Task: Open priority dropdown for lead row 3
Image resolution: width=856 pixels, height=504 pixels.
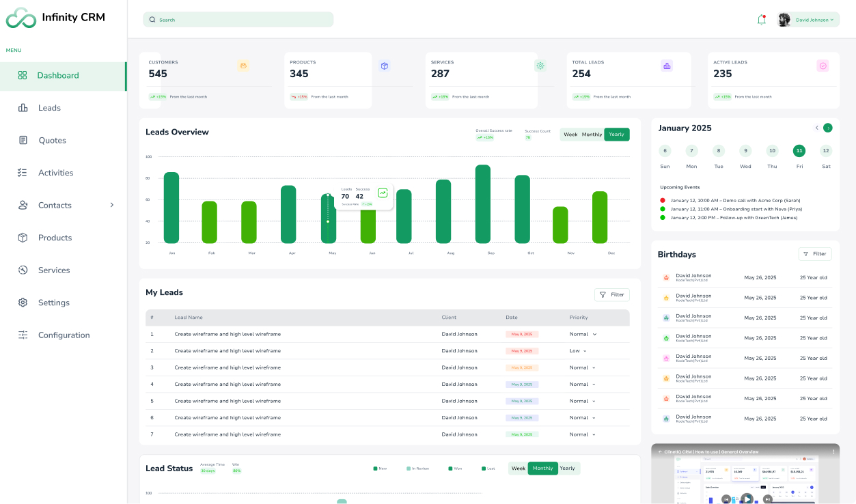Action: (583, 367)
